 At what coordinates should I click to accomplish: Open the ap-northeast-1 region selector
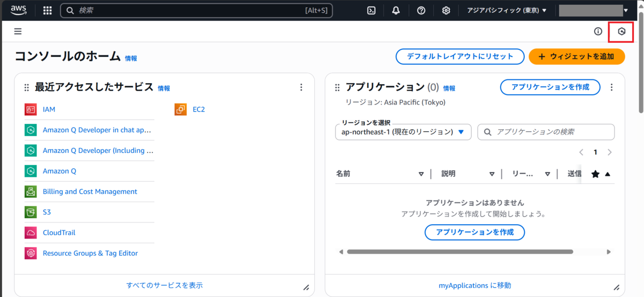click(x=403, y=132)
